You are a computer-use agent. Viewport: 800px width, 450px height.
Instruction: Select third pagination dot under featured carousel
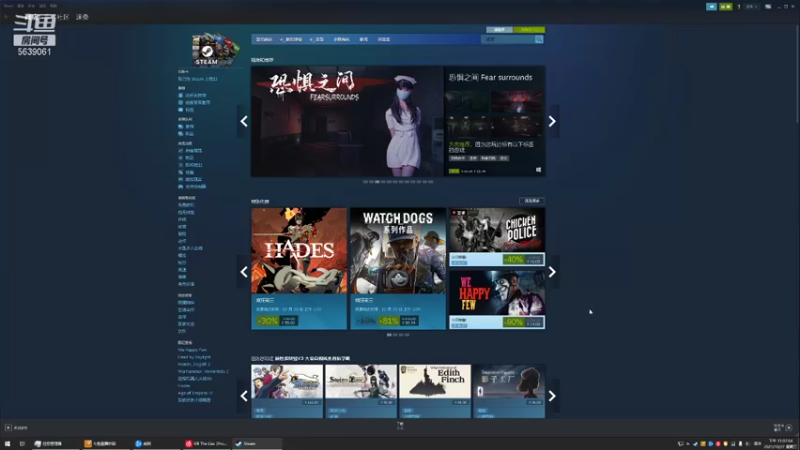click(x=378, y=182)
